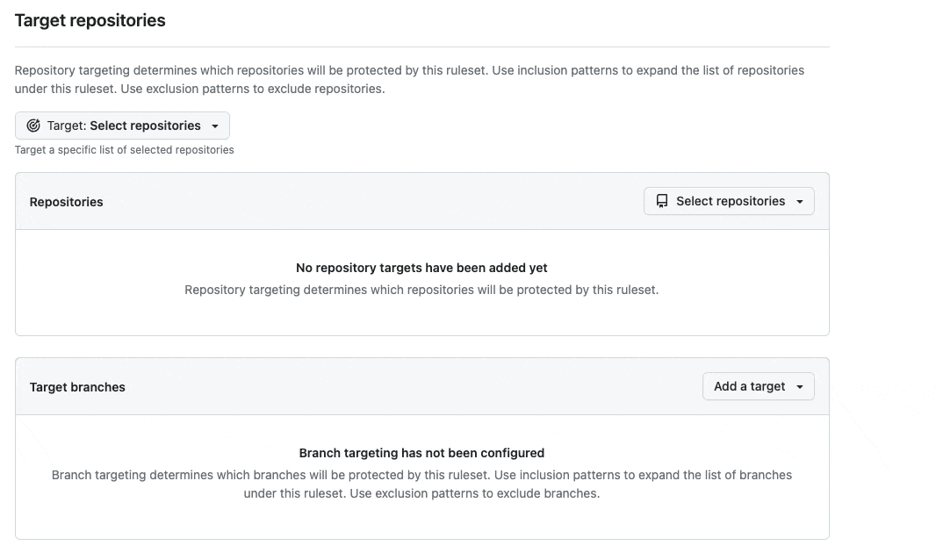Click the Target branches panel header title

[77, 387]
